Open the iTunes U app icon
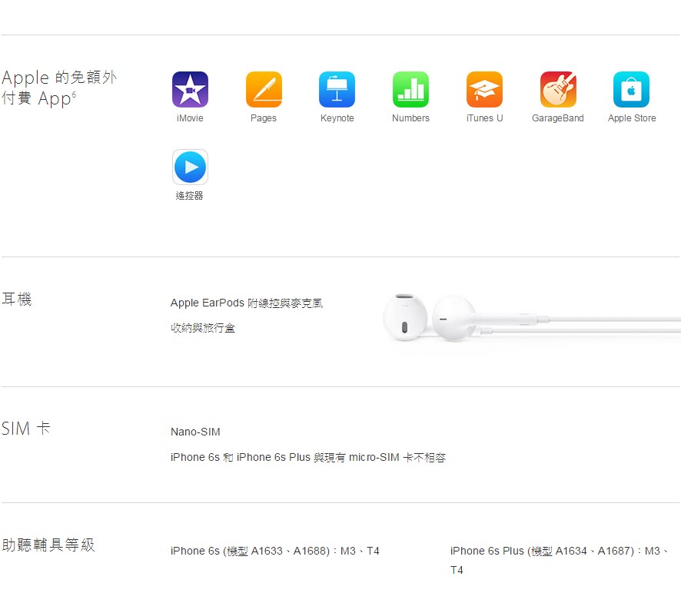The width and height of the screenshot is (681, 616). click(x=485, y=89)
